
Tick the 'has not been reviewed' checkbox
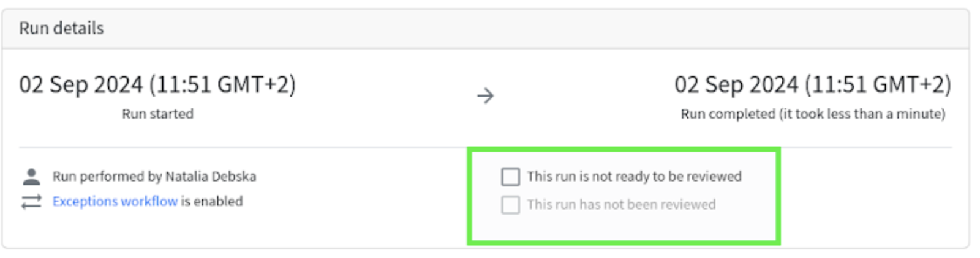point(510,204)
